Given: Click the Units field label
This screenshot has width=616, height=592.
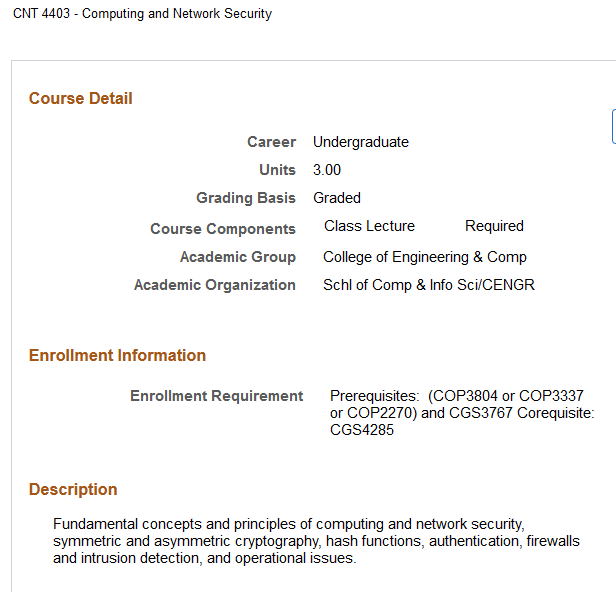Looking at the screenshot, I should coord(277,170).
